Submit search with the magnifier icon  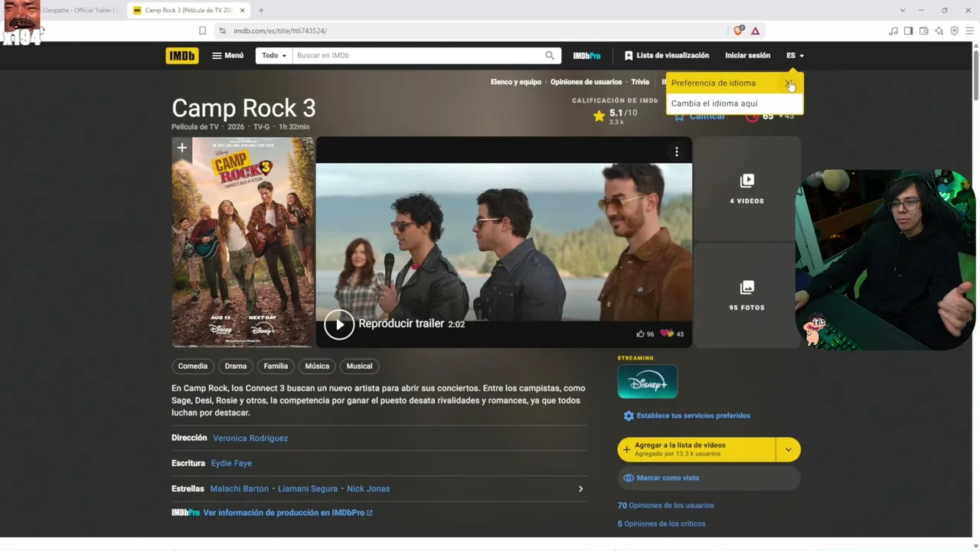tap(550, 55)
